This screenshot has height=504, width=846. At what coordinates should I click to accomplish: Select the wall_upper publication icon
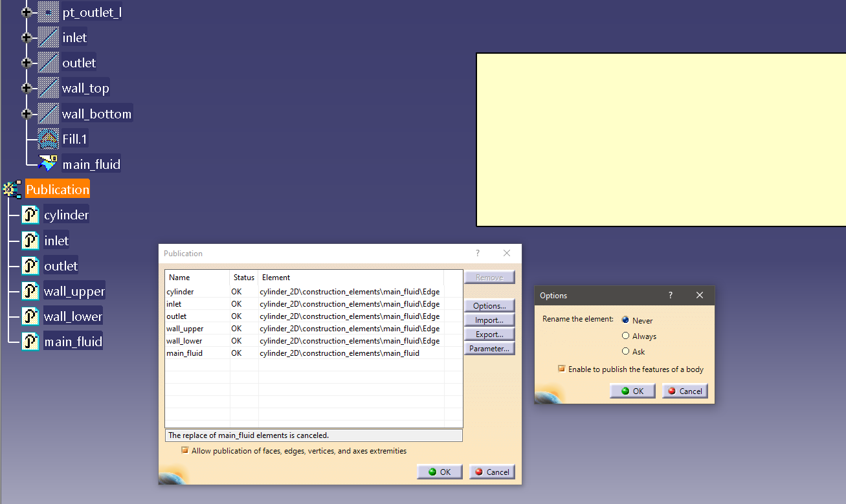point(30,291)
